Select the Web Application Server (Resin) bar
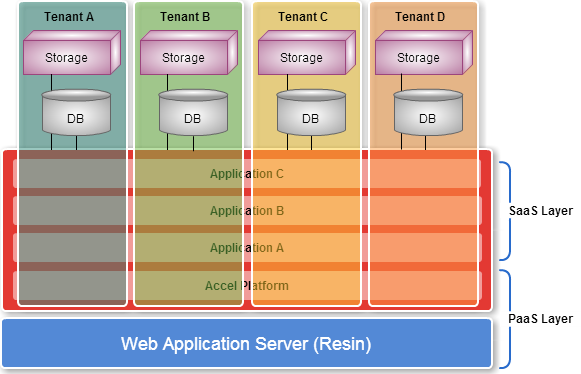Image resolution: width=581 pixels, height=374 pixels. pos(246,343)
